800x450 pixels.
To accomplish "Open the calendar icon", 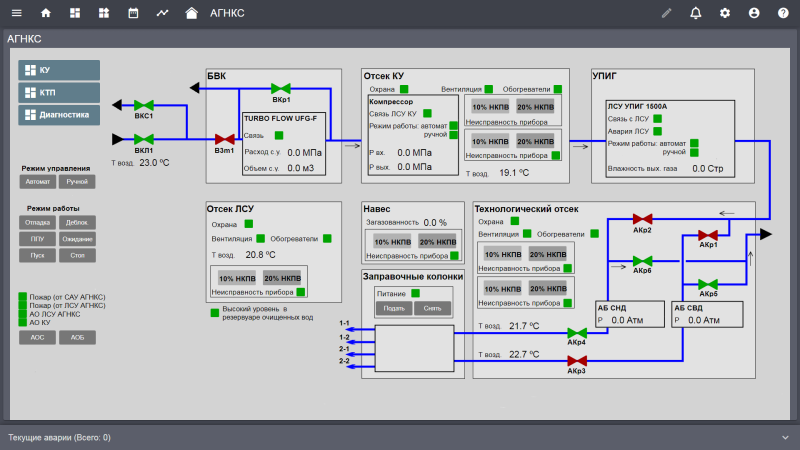I will (133, 13).
